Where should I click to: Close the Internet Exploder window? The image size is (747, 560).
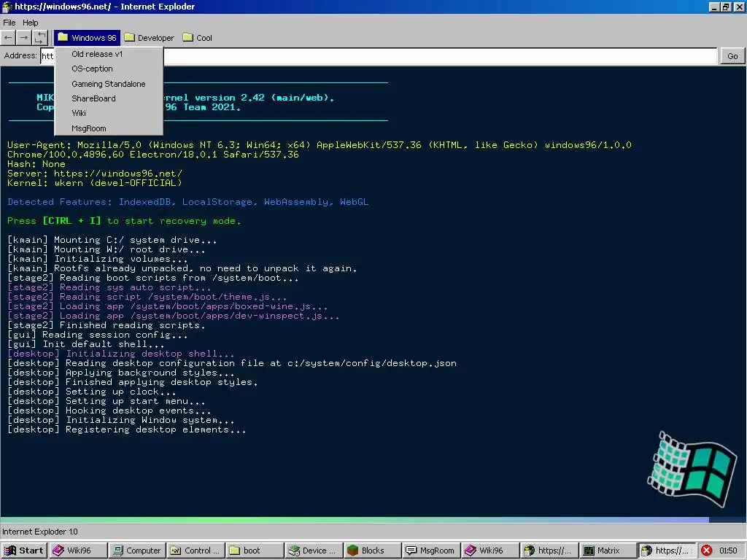pos(738,7)
